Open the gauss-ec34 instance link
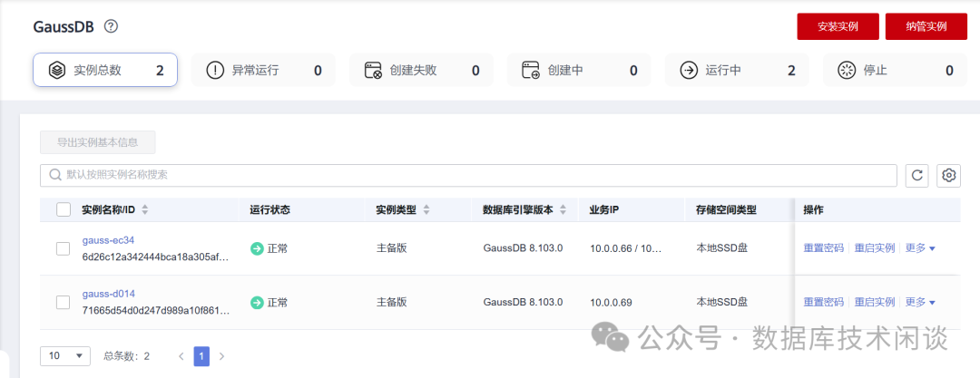Screen dimensions: 980x378 click(x=108, y=239)
